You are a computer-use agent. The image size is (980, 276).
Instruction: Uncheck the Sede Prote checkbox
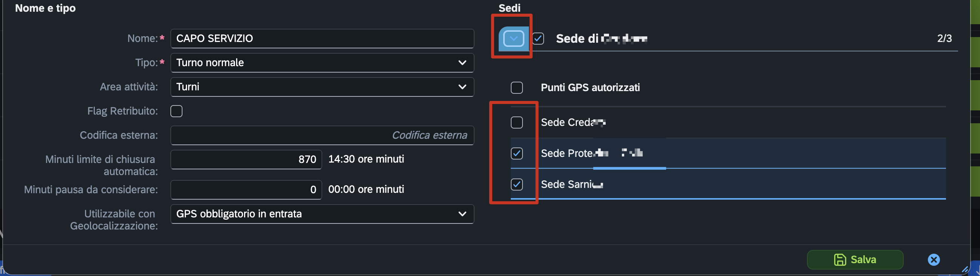click(516, 154)
